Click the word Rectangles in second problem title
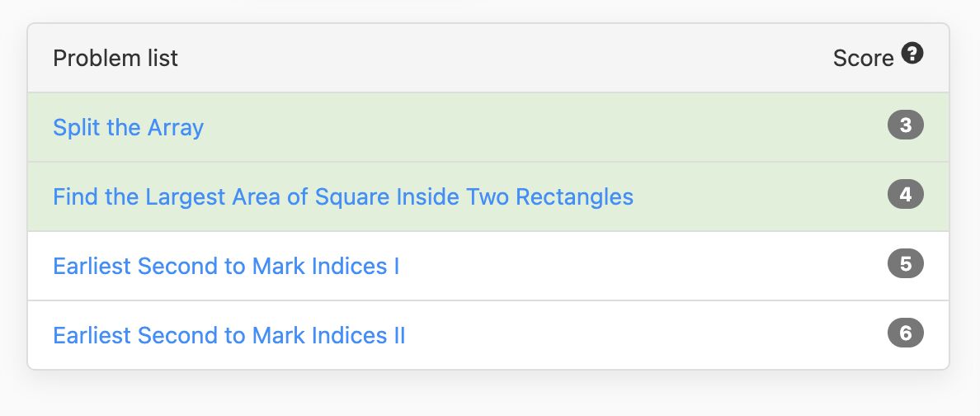This screenshot has height=416, width=980. coord(574,197)
